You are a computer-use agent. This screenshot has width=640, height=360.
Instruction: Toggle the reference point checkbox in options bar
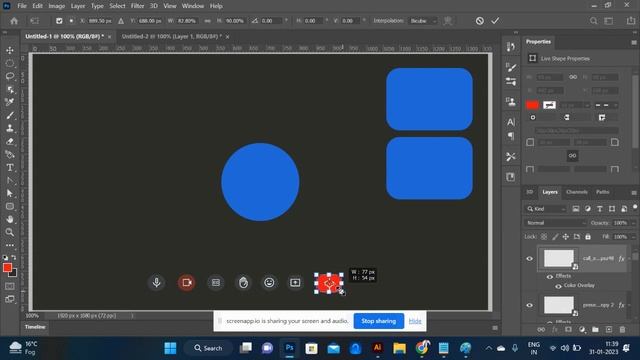pyautogui.click(x=59, y=21)
